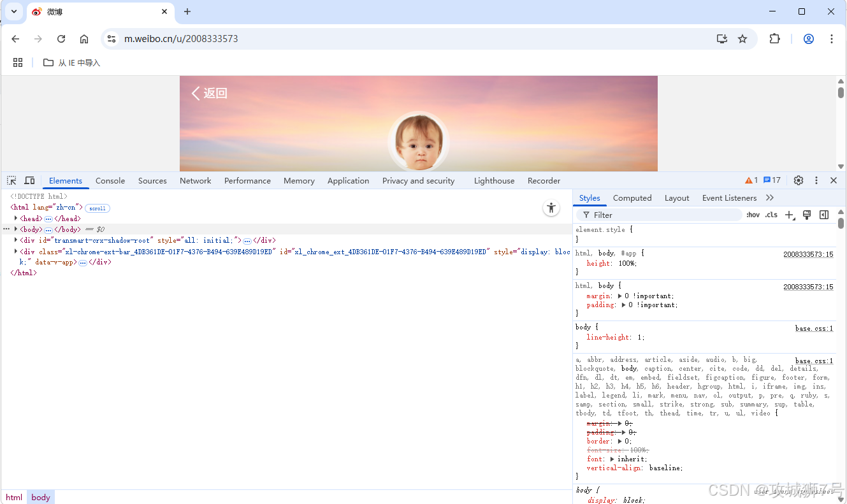Click the accessibility tree toggle button
Viewport: 847px width, 504px height.
551,208
